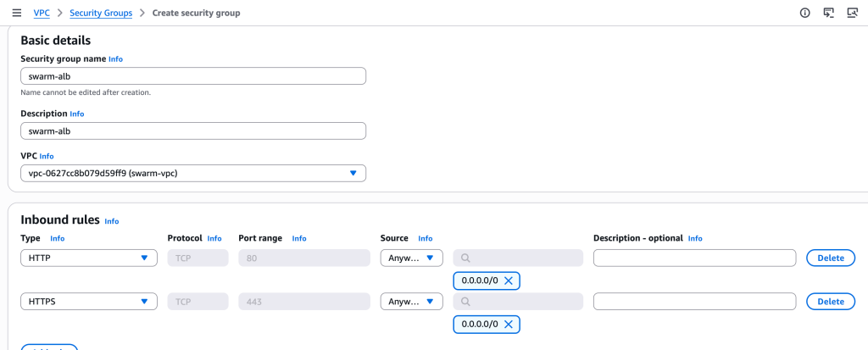Open the Source dropdown for the HTTPS rule

click(412, 302)
